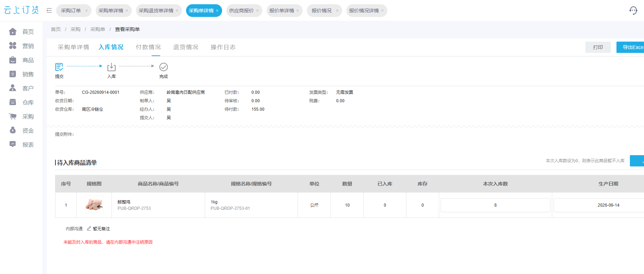Click the 云上订货 logo

(21, 10)
